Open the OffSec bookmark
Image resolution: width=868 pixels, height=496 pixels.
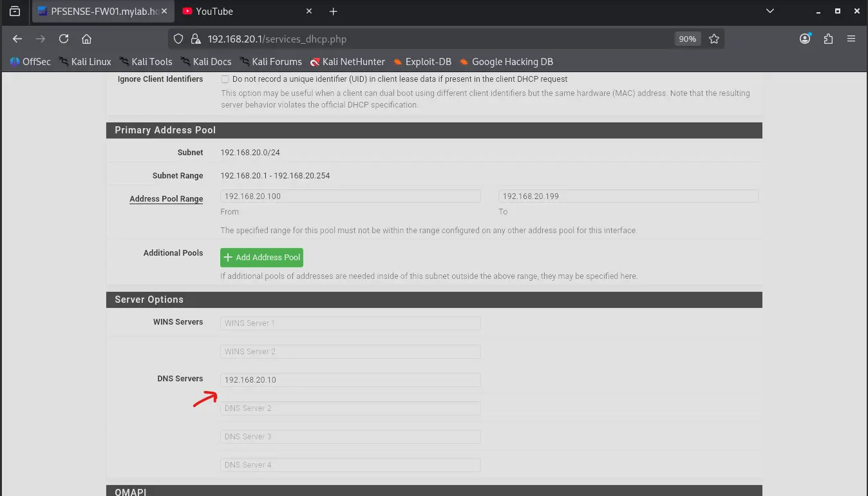click(x=30, y=62)
